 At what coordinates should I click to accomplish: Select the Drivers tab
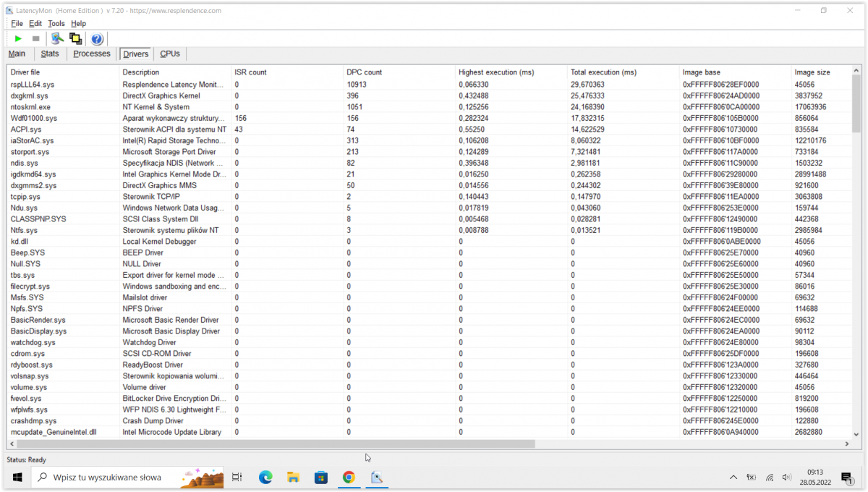tap(135, 54)
